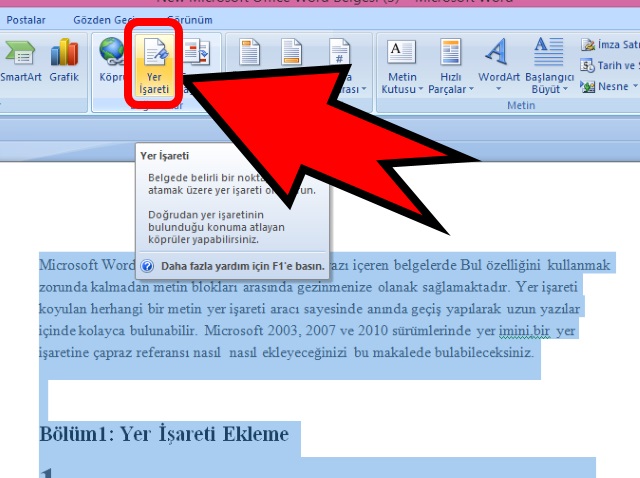Expand the Başlangıcı Büyüt dropdown arrow

pyautogui.click(x=565, y=89)
